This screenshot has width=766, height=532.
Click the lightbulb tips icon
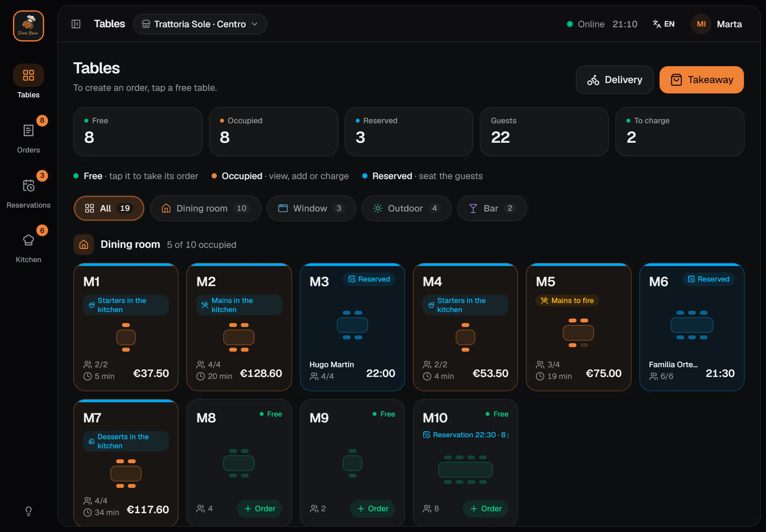click(28, 511)
